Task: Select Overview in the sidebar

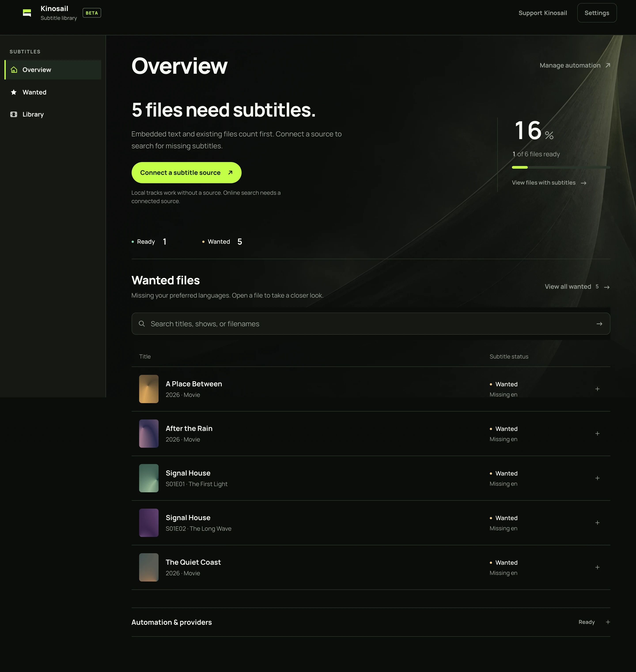Action: point(53,70)
